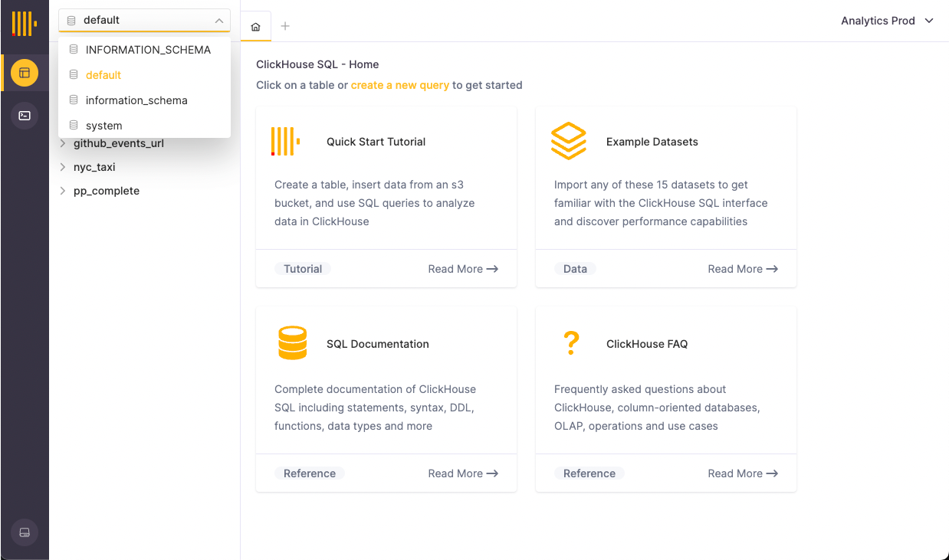
Task: Click Read More on Quick Start Tutorial
Action: tap(463, 269)
